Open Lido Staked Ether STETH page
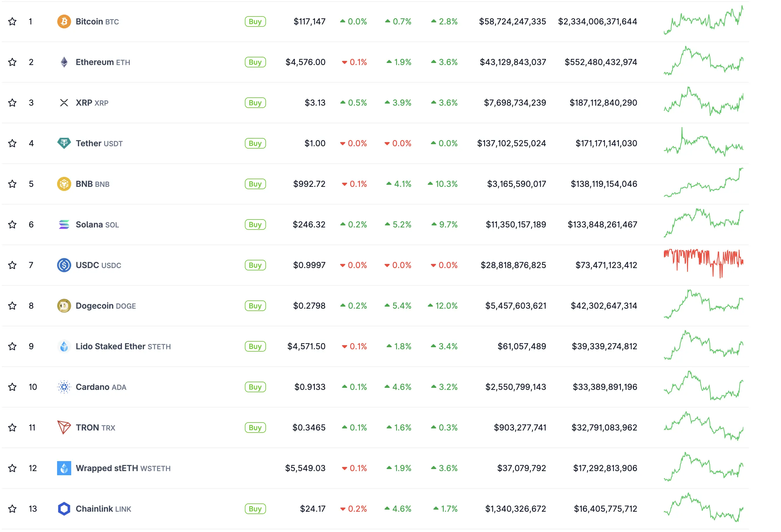This screenshot has width=781, height=532. pyautogui.click(x=123, y=347)
